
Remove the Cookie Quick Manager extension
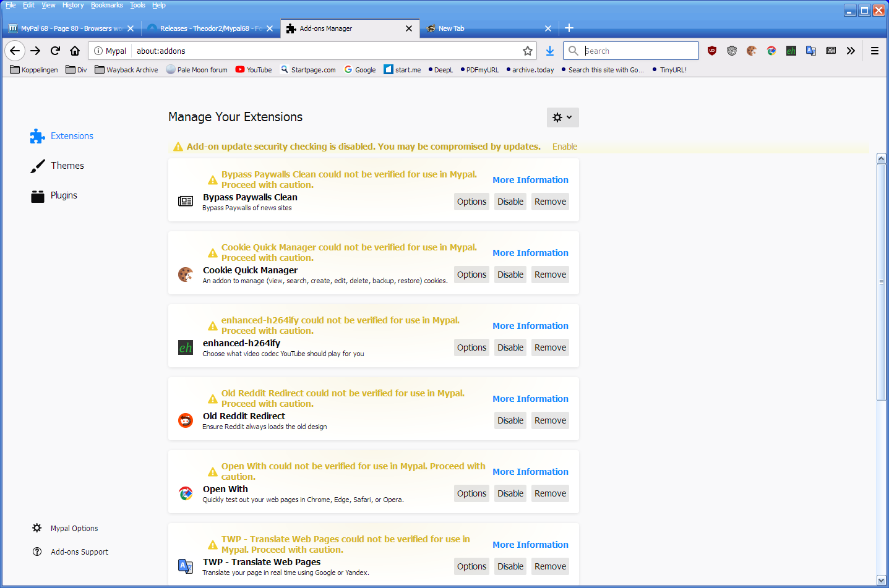click(x=550, y=275)
